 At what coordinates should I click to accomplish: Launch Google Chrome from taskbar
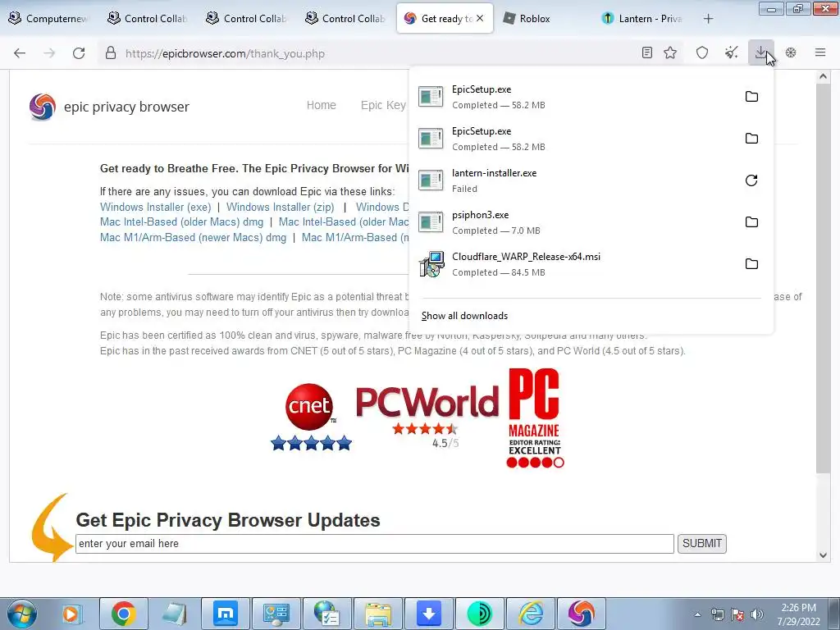124,614
